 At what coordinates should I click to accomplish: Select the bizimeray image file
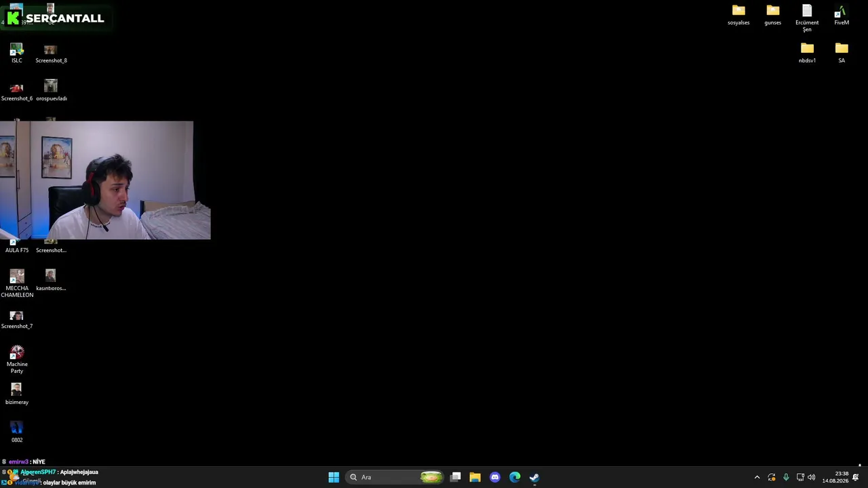point(17,394)
